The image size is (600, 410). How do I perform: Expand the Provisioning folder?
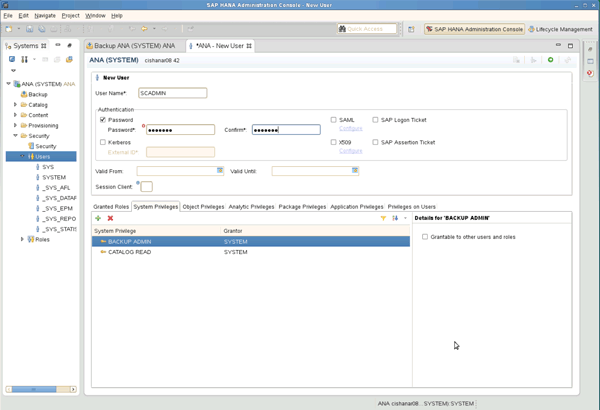(15, 125)
